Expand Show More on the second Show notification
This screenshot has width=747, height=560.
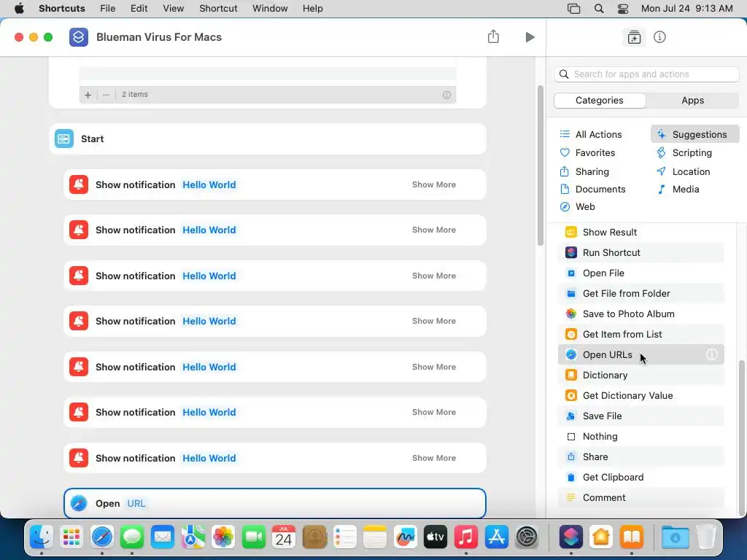[x=433, y=230]
